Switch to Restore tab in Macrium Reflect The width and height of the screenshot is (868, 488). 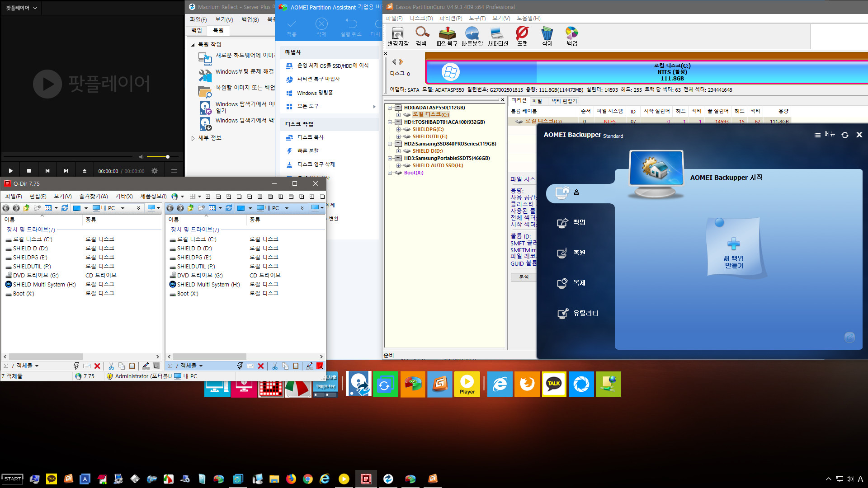click(218, 30)
